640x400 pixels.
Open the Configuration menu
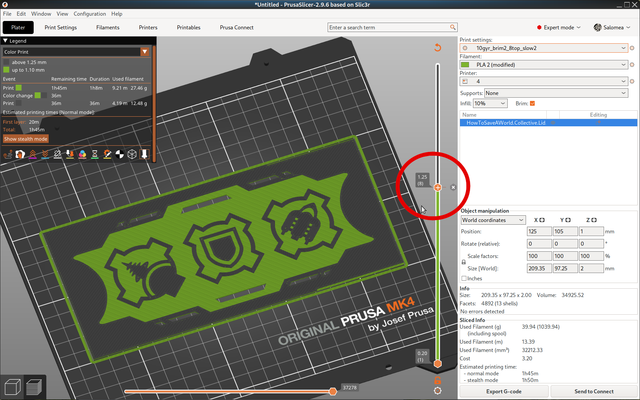pyautogui.click(x=89, y=14)
